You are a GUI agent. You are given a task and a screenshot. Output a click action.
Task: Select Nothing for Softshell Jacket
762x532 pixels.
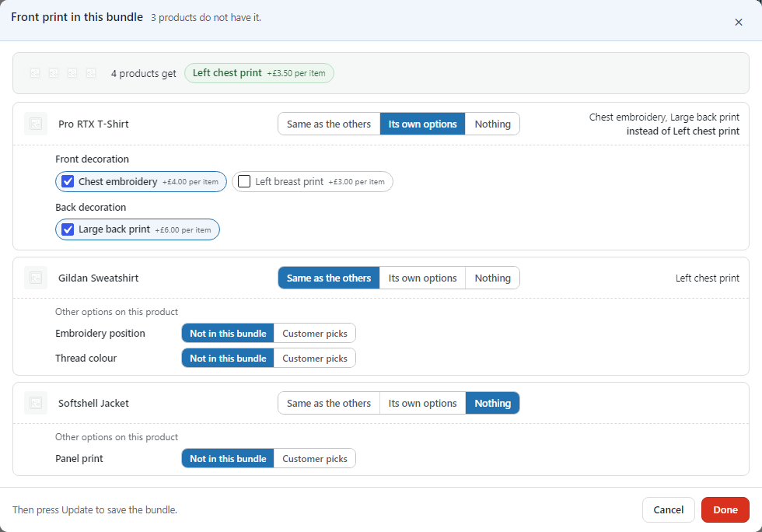pos(492,403)
